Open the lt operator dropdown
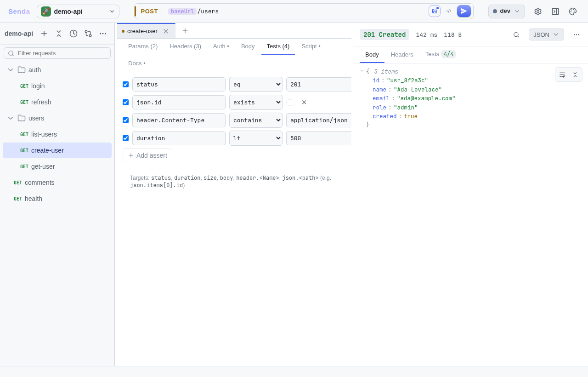588x377 pixels. 256,138
